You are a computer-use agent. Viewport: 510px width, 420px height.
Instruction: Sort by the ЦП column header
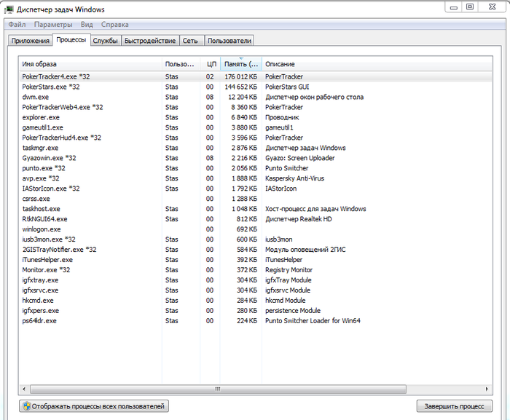(210, 64)
